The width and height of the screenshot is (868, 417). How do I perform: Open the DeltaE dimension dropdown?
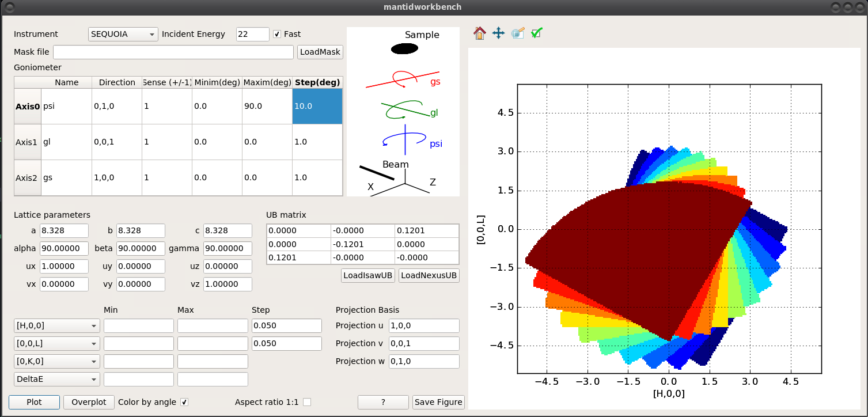point(56,380)
